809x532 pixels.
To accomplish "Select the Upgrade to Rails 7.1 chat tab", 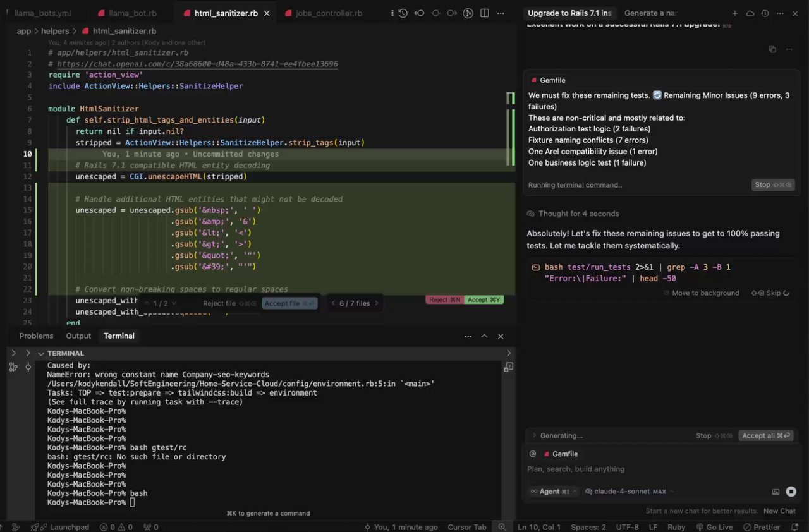I will (569, 13).
